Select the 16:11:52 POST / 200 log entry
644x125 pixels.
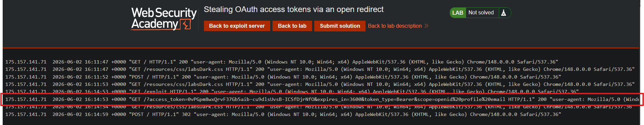[x=283, y=77]
